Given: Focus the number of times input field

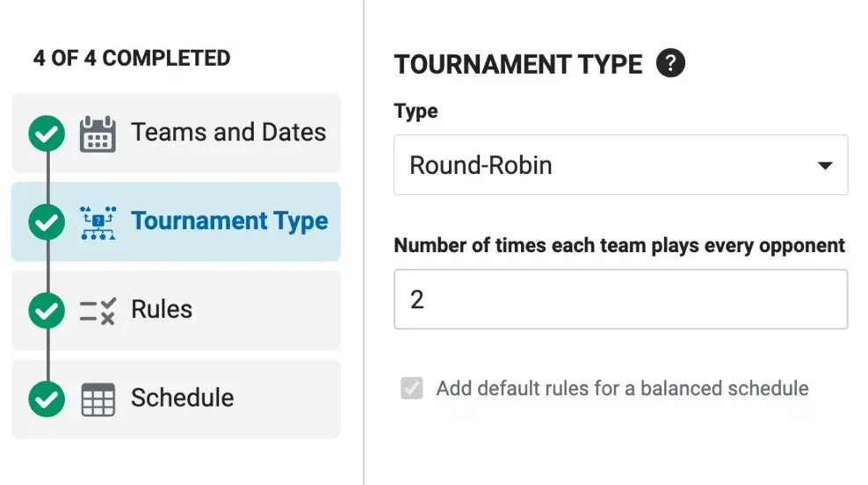Looking at the screenshot, I should pyautogui.click(x=620, y=300).
